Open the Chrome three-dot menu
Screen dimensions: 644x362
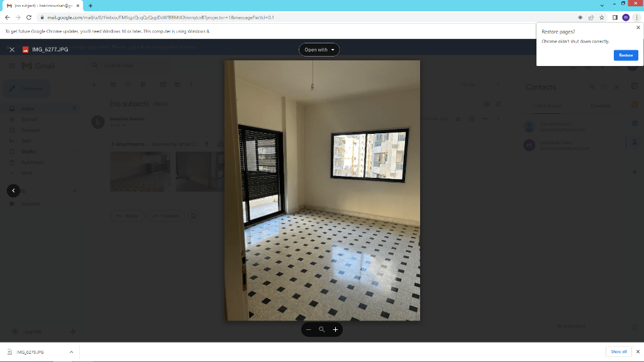coord(636,18)
